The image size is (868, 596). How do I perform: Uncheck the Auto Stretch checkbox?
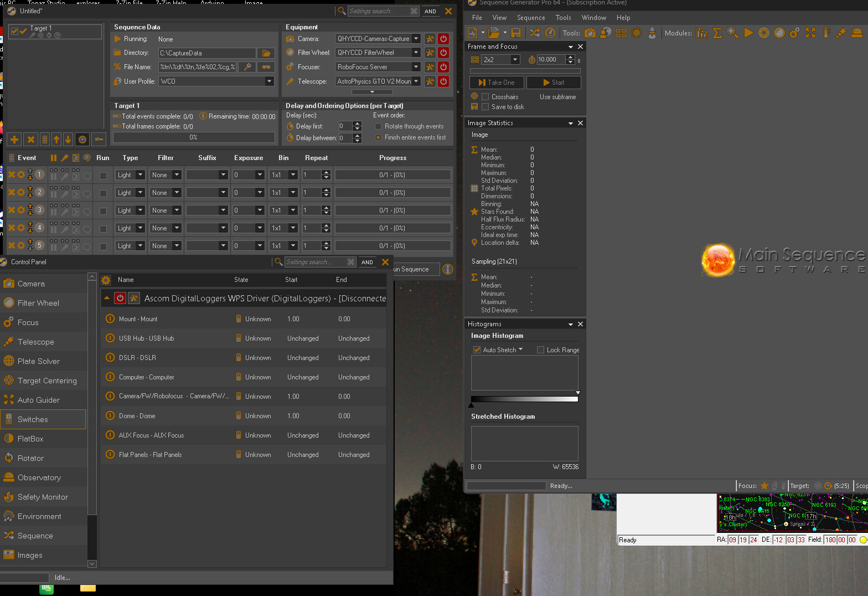477,350
